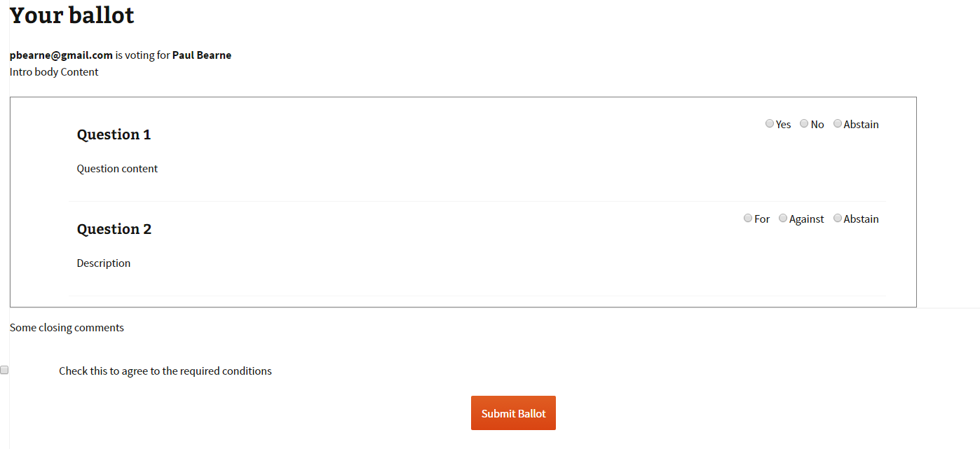Image resolution: width=980 pixels, height=449 pixels.
Task: Select No for Question 1
Action: pyautogui.click(x=804, y=124)
